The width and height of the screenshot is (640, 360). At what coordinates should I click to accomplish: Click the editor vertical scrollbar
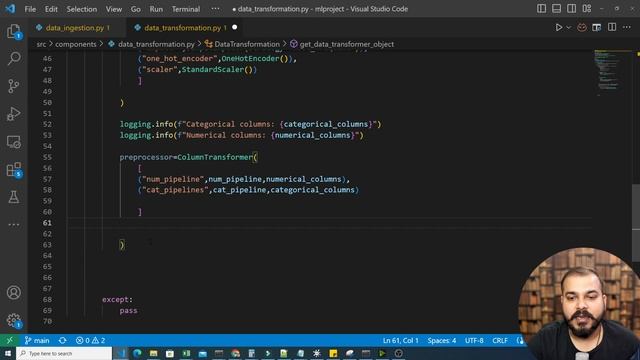point(636,222)
